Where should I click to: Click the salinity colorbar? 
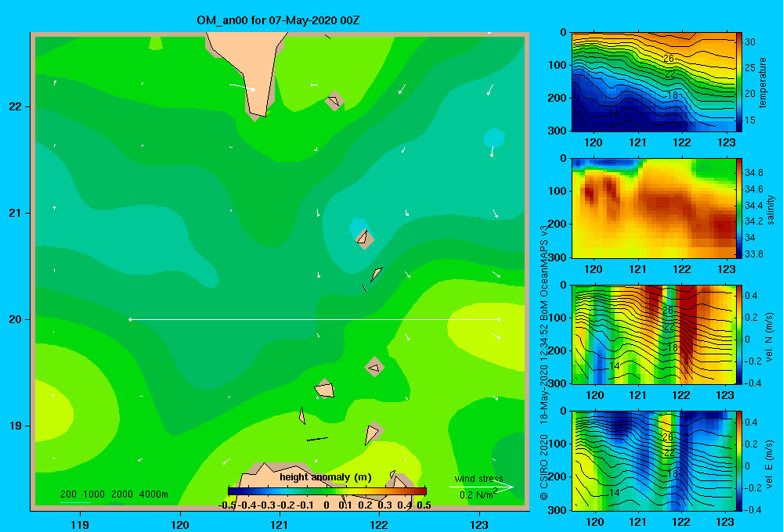pyautogui.click(x=739, y=208)
